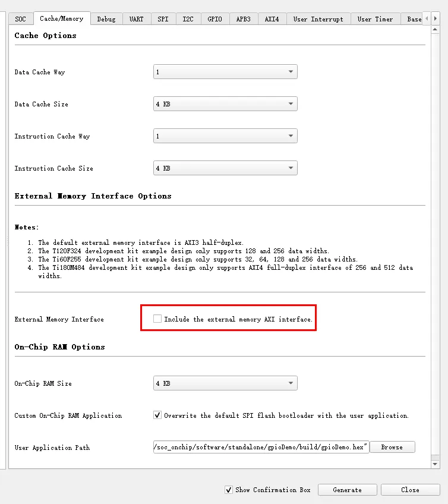This screenshot has width=448, height=504.
Task: Select the UART tab
Action: click(137, 19)
